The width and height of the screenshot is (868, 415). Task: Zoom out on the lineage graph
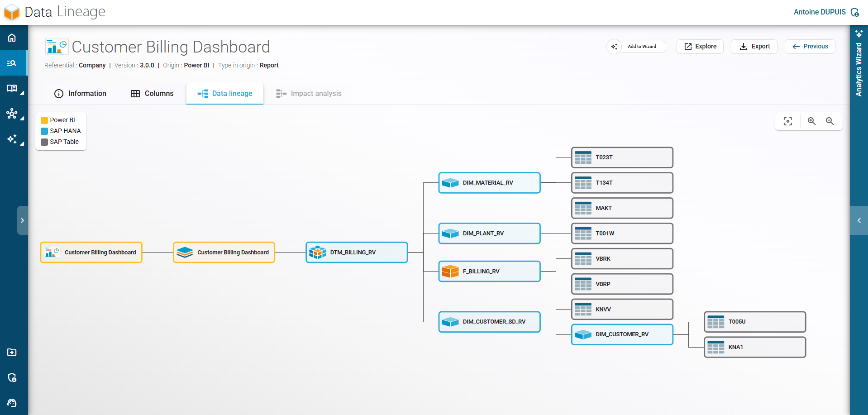point(830,121)
